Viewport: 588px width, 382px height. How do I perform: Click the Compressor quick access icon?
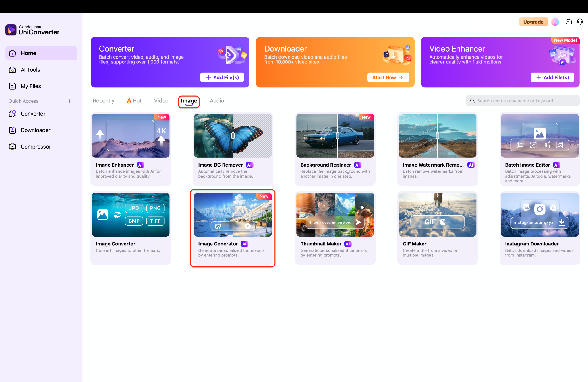(x=12, y=147)
